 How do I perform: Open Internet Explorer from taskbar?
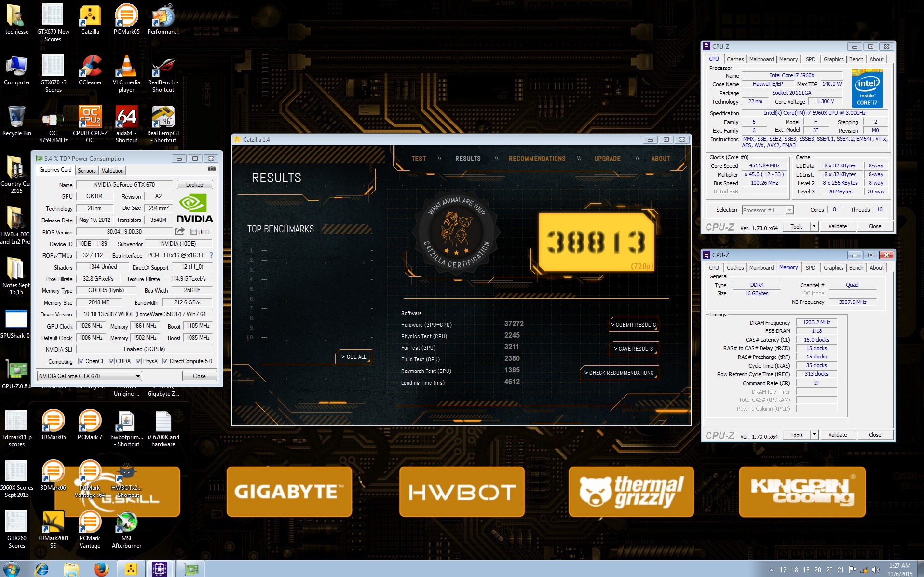click(x=42, y=569)
